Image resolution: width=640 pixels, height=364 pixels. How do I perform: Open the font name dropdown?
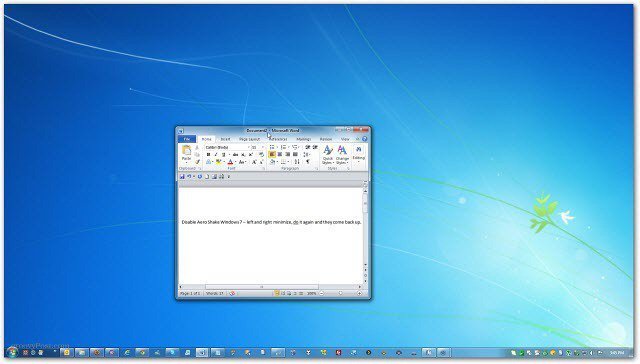[x=249, y=147]
